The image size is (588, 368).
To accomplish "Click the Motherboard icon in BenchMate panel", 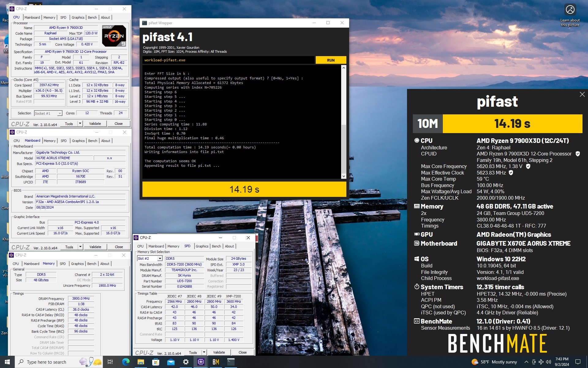I will 417,243.
